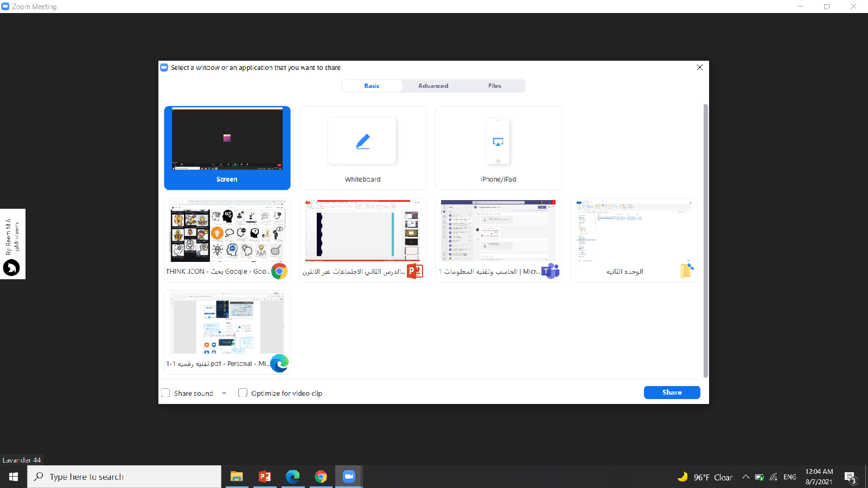
Task: Launch Google Chrome from the taskbar
Action: coord(321,477)
